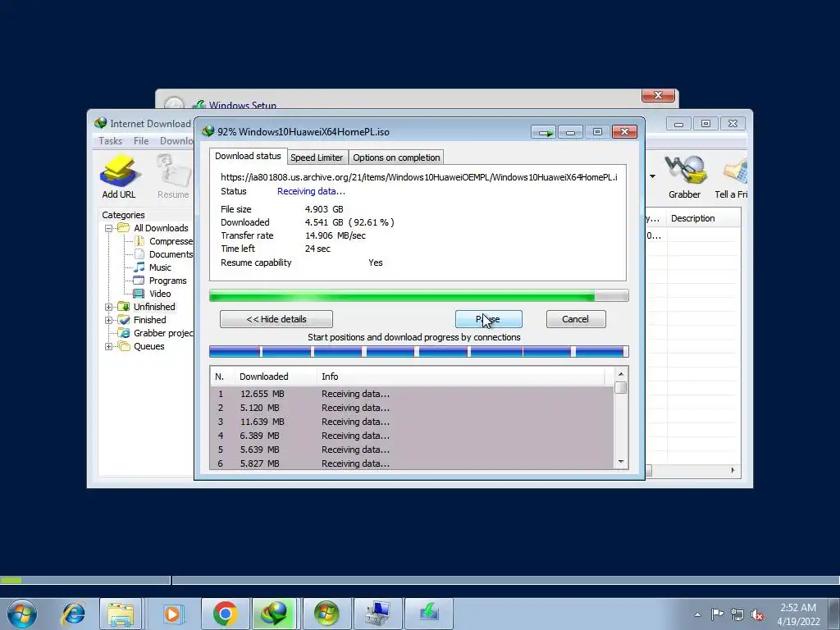Click the archive.org download URL text
The height and width of the screenshot is (630, 840).
pos(419,177)
